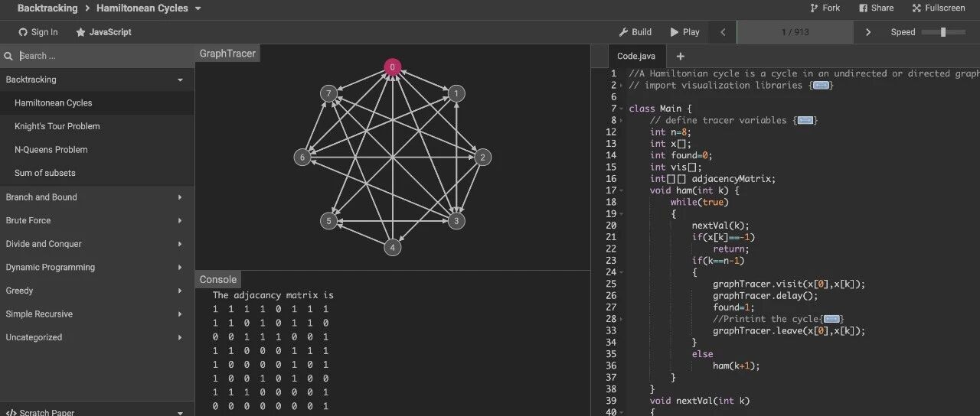980x416 pixels.
Task: Click the Backtracking breadcrumb in the header
Action: point(47,8)
